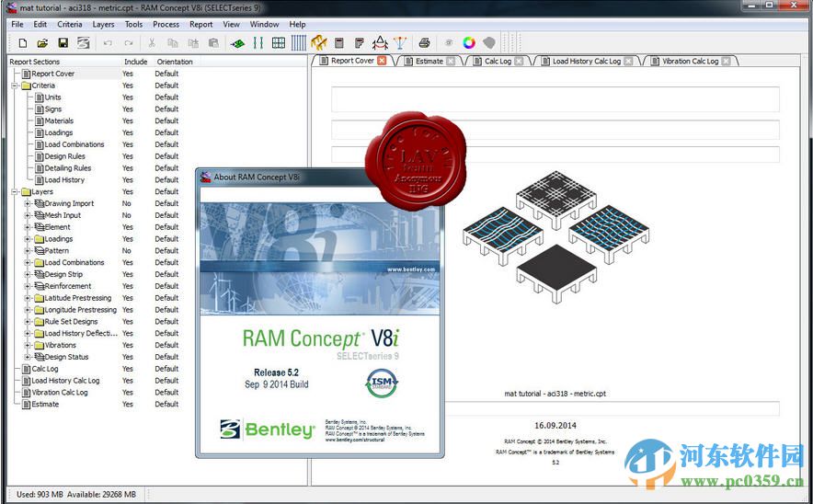Click the two vertical teal bars icon
This screenshot has width=813, height=504.
click(x=258, y=43)
